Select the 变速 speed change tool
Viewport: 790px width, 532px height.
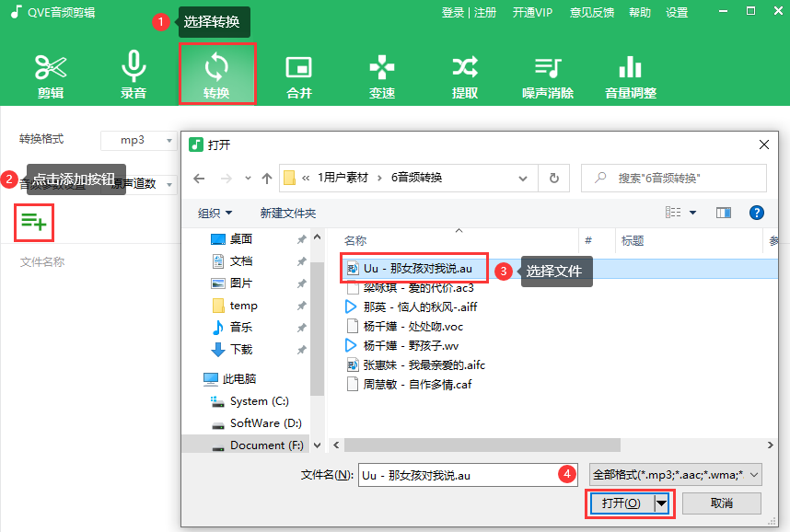point(382,75)
